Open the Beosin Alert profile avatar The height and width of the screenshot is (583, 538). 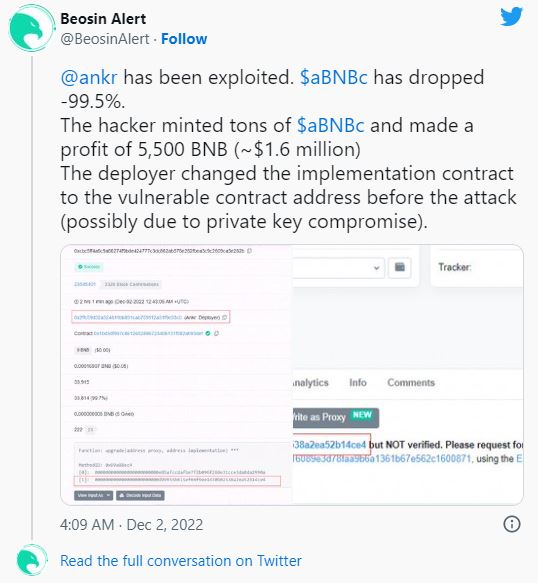click(31, 28)
